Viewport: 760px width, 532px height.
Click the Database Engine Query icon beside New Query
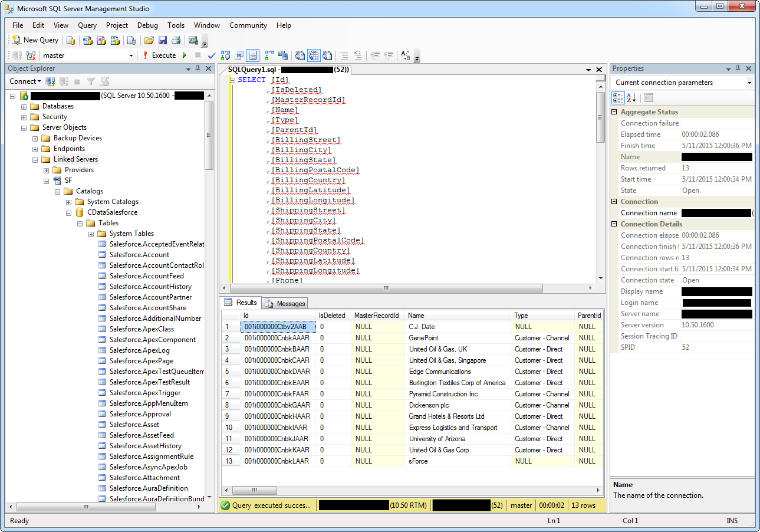(x=71, y=40)
